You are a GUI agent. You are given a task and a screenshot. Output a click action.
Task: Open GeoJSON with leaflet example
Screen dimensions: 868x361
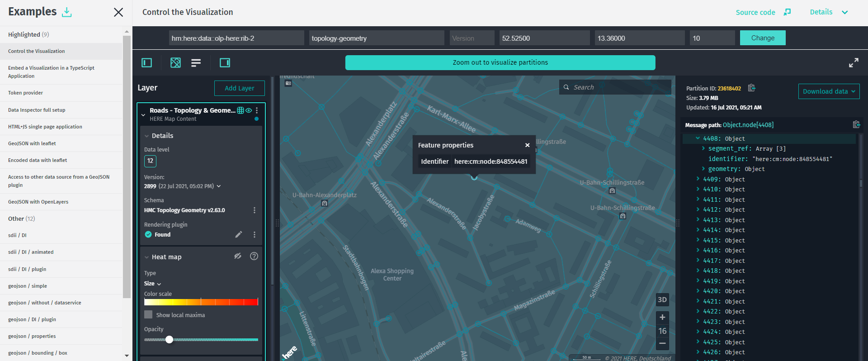coord(61,143)
